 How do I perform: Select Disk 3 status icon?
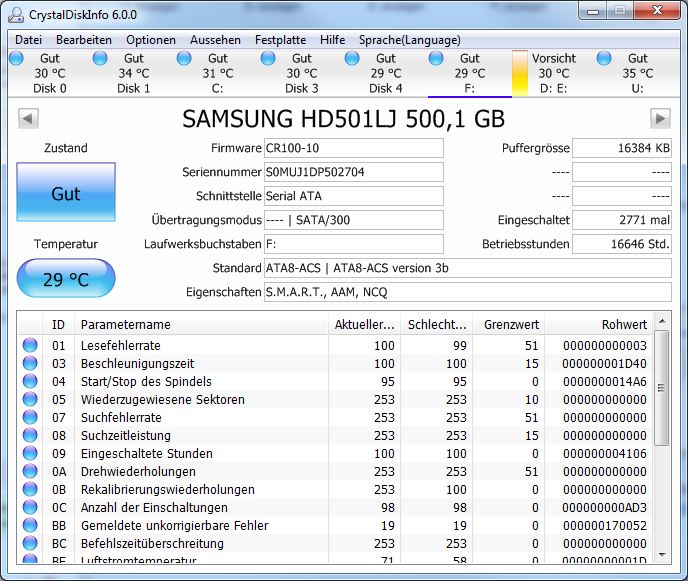point(268,58)
